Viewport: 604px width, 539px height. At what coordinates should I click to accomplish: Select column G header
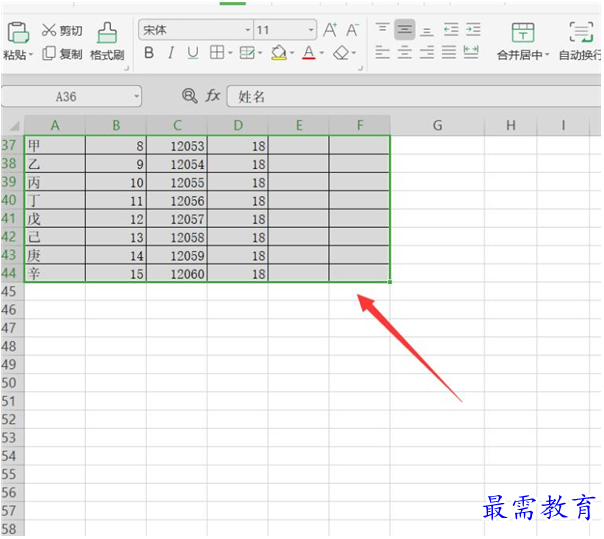[x=437, y=125]
